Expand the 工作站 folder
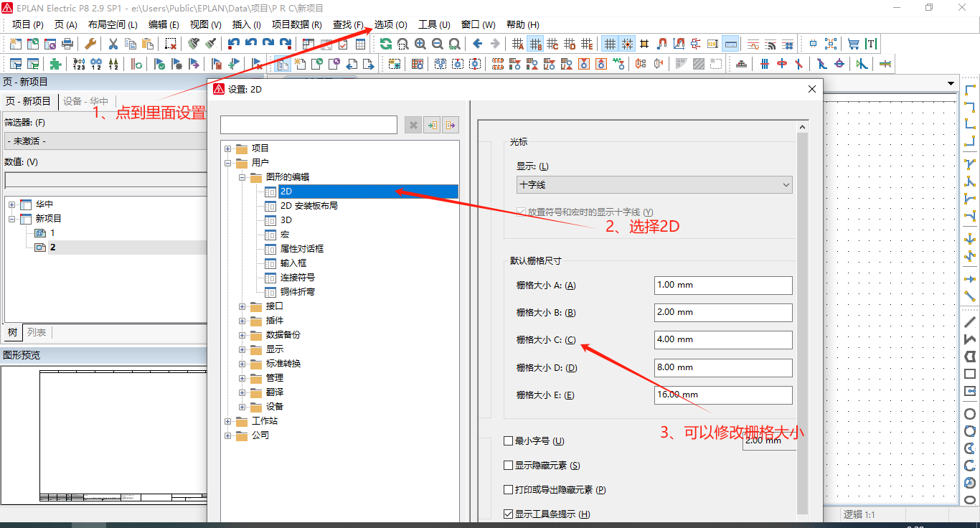 pyautogui.click(x=228, y=421)
